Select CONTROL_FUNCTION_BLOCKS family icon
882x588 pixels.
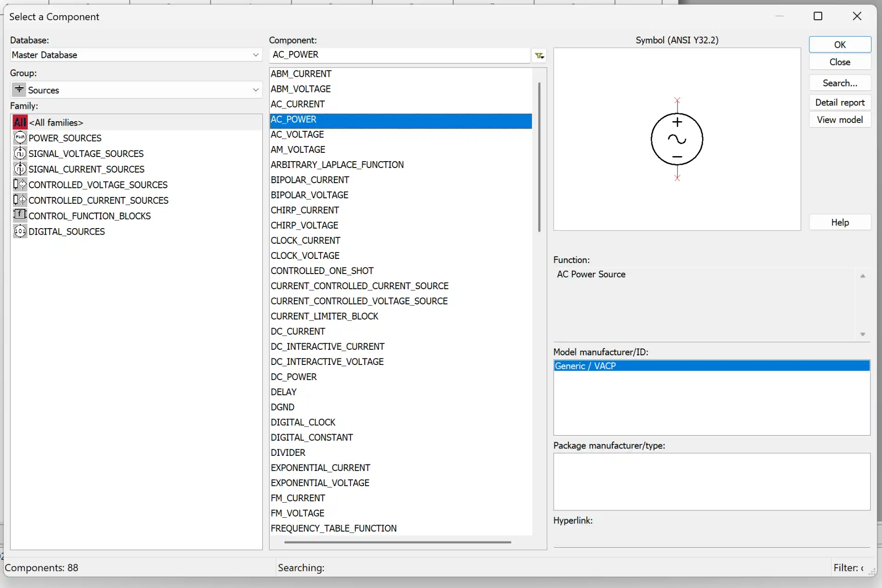coord(20,215)
